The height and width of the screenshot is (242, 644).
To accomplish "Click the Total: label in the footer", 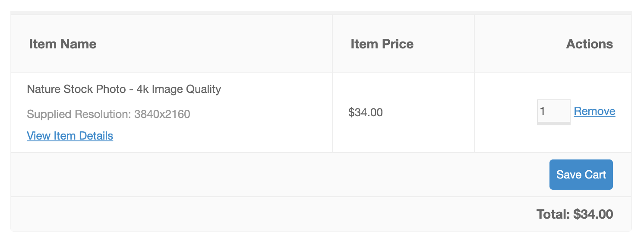I will 553,214.
